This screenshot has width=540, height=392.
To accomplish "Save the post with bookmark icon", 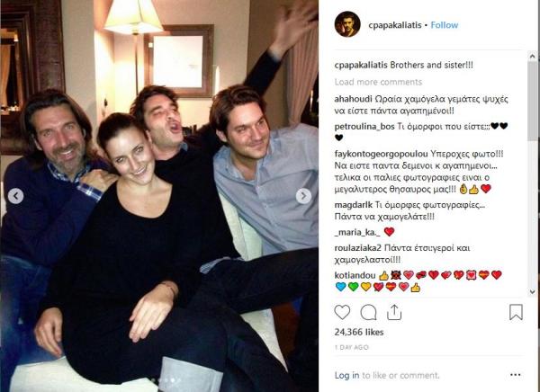I will [x=516, y=312].
